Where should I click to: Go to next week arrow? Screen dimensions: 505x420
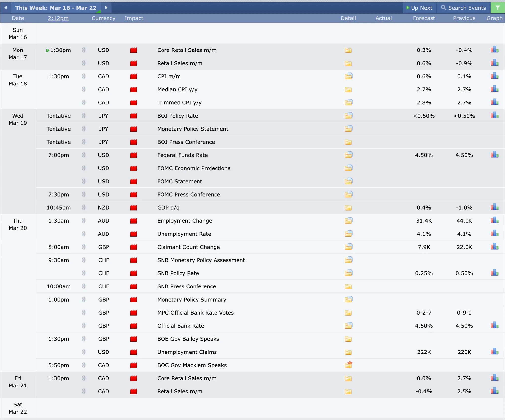pos(106,8)
